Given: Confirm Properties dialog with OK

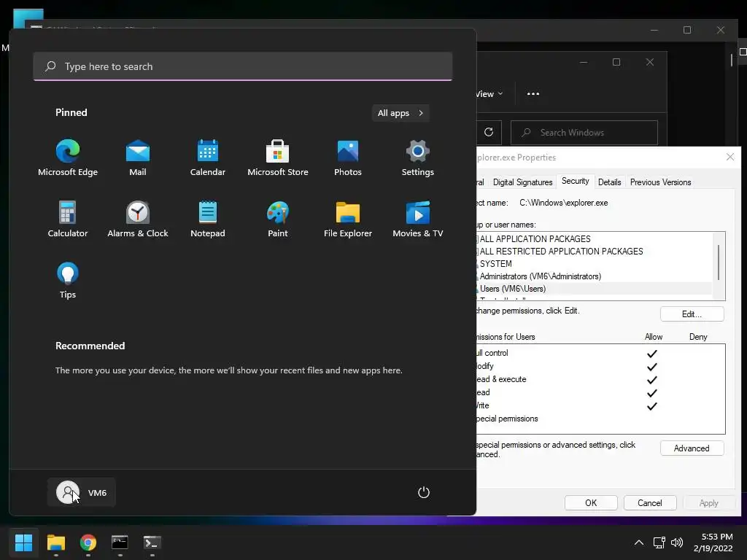Looking at the screenshot, I should coord(591,503).
